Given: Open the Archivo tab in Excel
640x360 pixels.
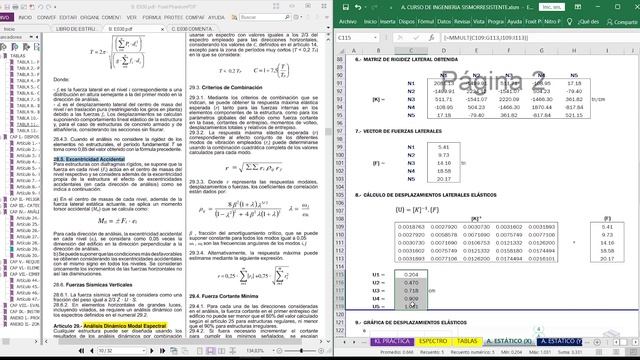Looking at the screenshot, I should tap(348, 22).
